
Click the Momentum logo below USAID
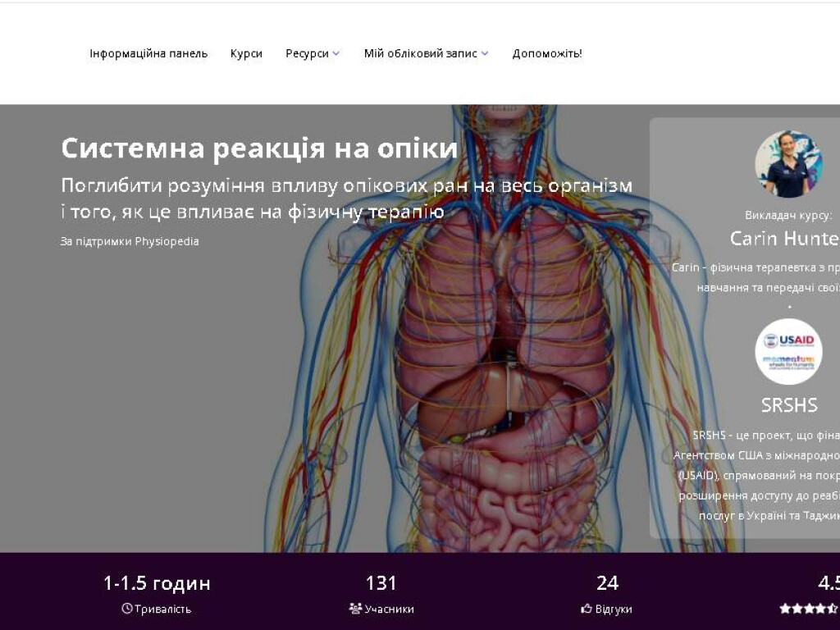click(788, 361)
